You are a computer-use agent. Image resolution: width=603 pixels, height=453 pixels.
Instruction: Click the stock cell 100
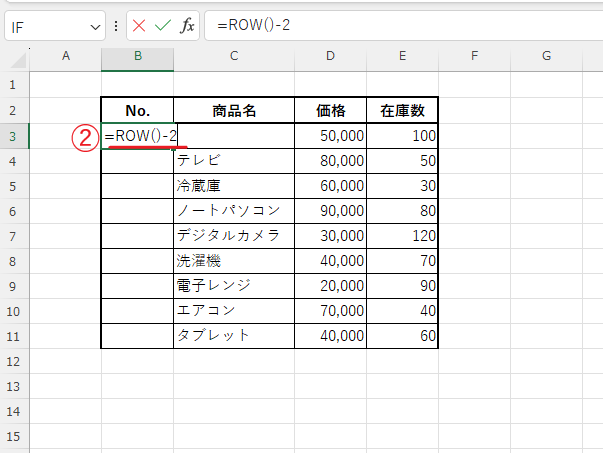click(x=402, y=136)
